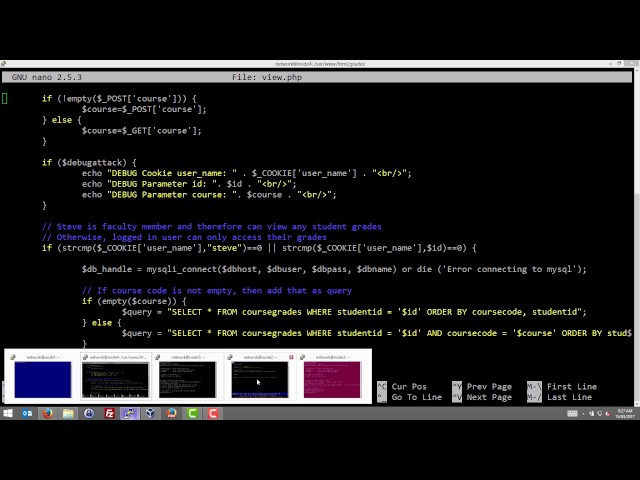Open the second Firefox icon beside VirtualBox
Viewport: 640px width, 480px height.
point(171,413)
